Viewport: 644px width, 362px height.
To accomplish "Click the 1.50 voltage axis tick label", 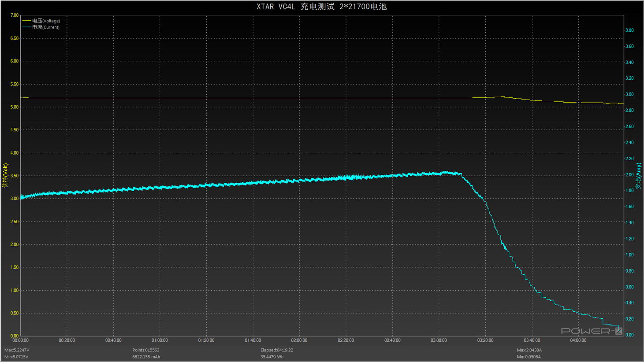I will point(14,267).
